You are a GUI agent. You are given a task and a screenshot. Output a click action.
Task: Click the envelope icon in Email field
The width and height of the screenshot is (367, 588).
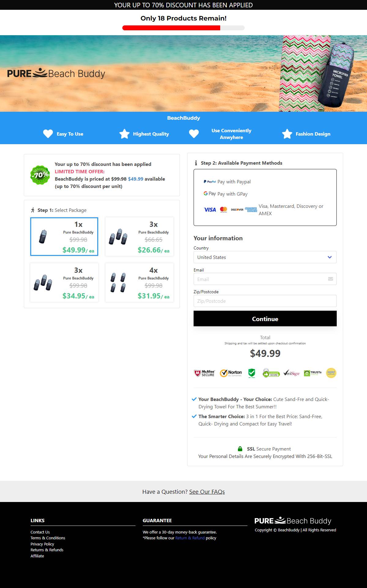coord(330,279)
